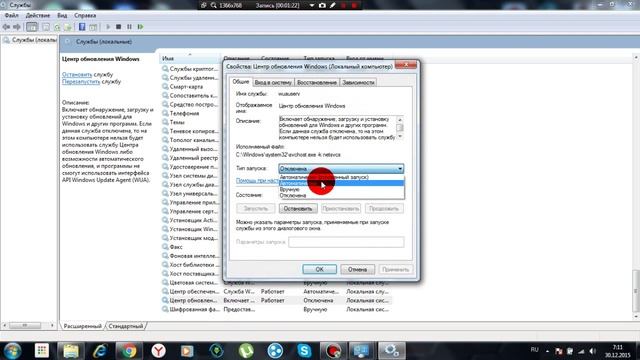
Task: Click the Отмена button
Action: point(357,269)
